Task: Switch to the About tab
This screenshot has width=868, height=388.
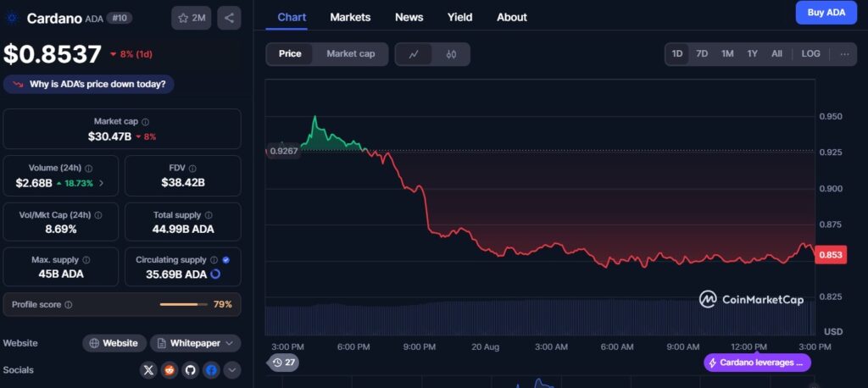Action: click(x=512, y=17)
